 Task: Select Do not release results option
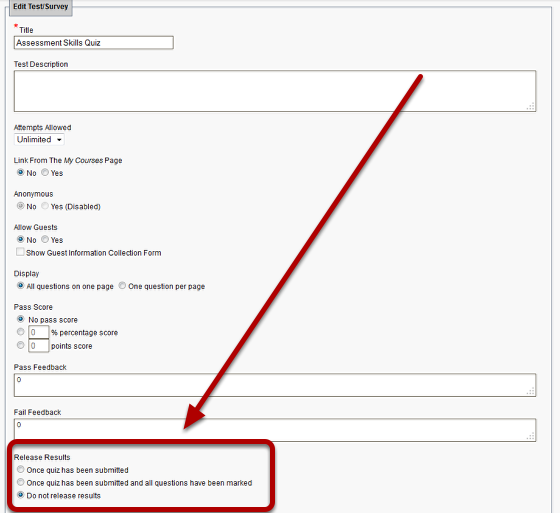point(21,495)
